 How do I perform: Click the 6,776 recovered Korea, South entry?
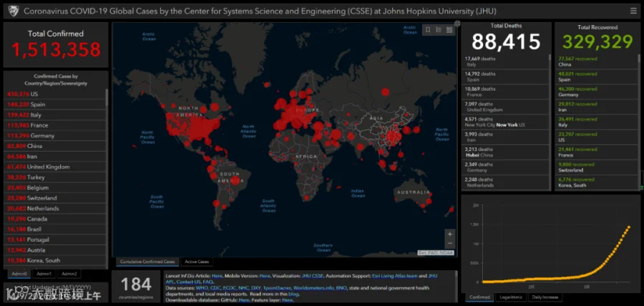(596, 182)
